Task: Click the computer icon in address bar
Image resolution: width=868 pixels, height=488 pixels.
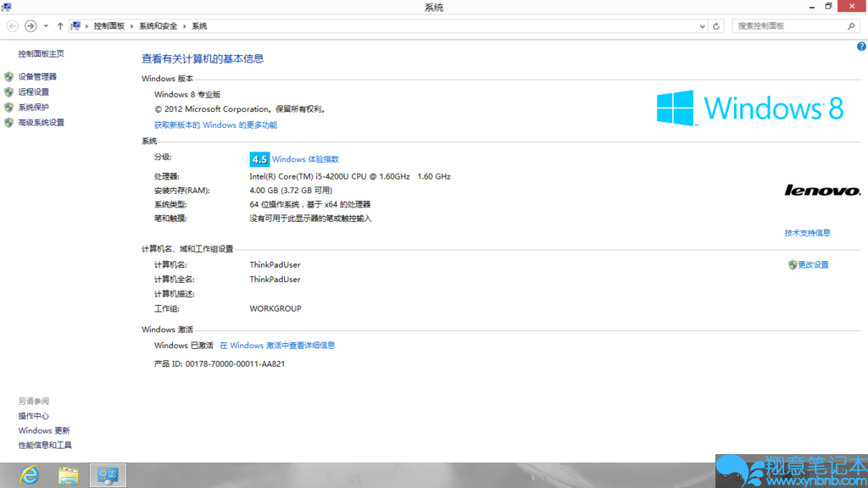Action: (75, 26)
